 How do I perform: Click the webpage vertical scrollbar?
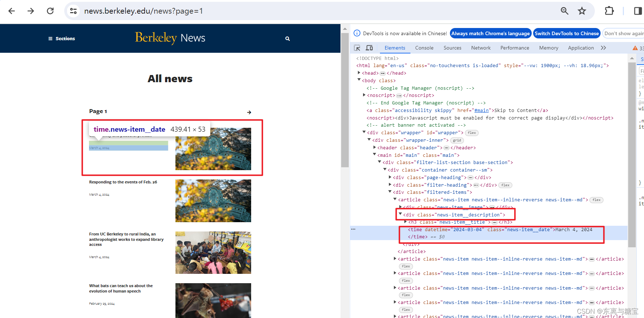345,100
